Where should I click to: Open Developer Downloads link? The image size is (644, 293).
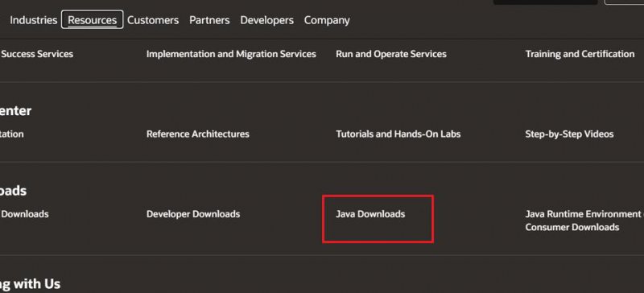(193, 214)
